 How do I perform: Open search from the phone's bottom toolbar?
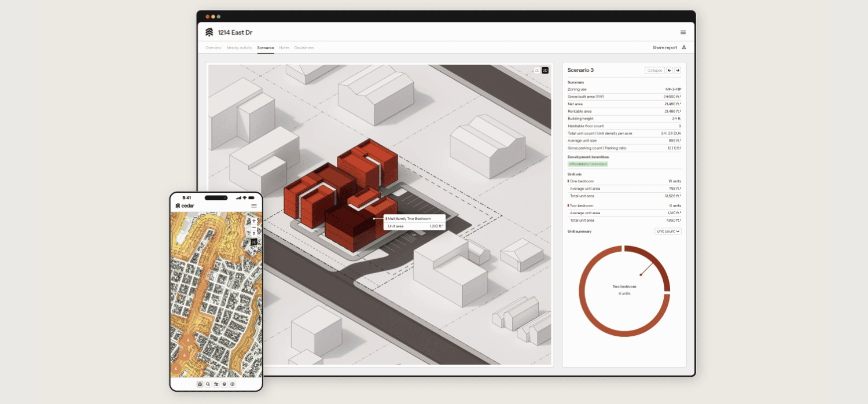[208, 384]
